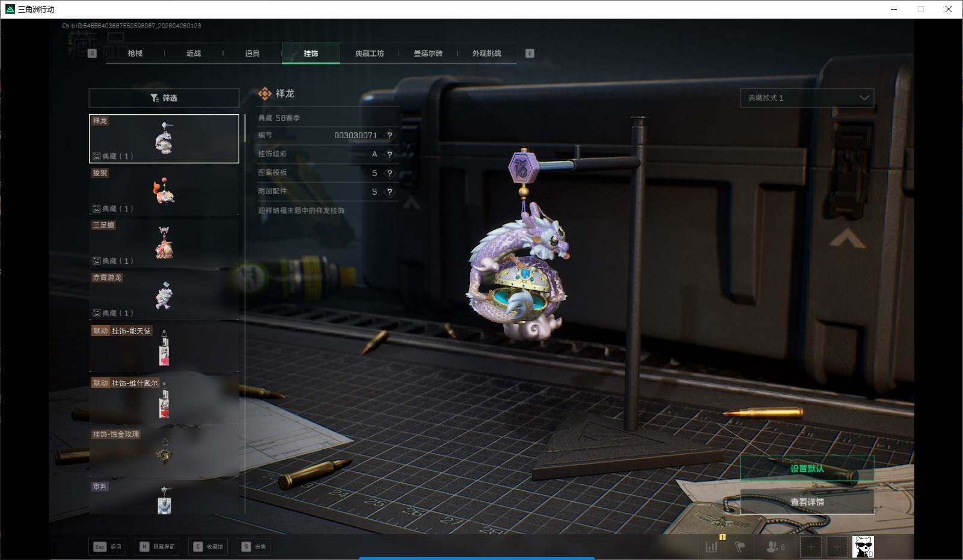Open the friends list icon
This screenshot has width=963, height=560.
(x=775, y=547)
